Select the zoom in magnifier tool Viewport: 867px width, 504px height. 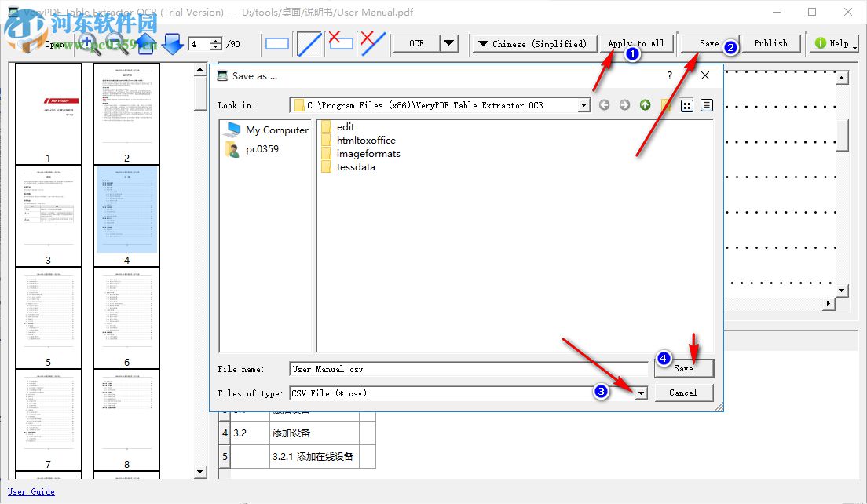tap(88, 43)
